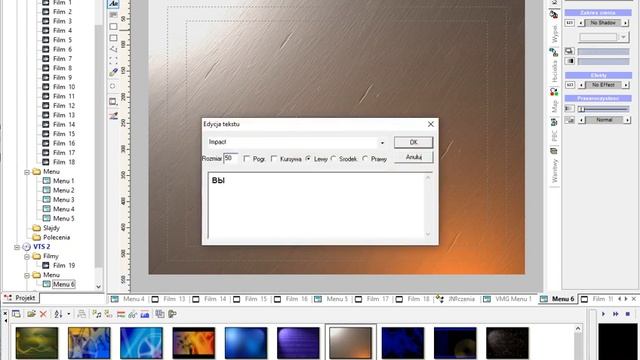This screenshot has width=640, height=360.
Task: Click the fast-forward icon above preview box
Action: point(616,314)
